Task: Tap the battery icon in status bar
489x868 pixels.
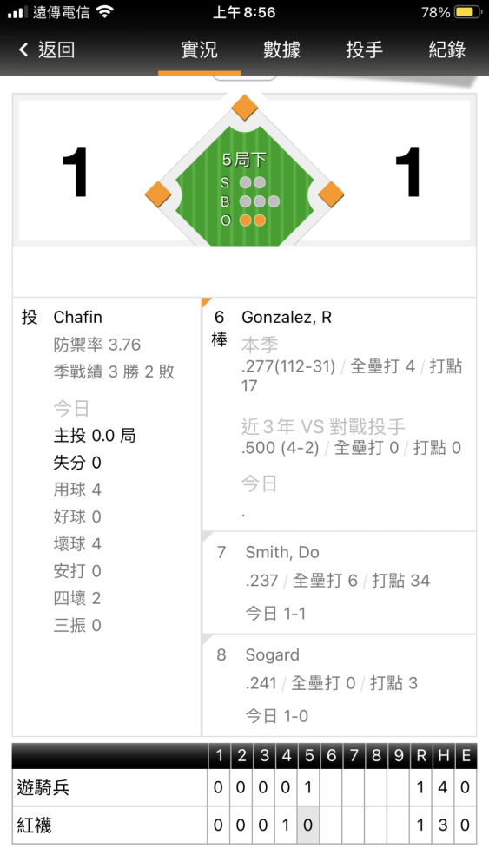Action: coord(468,12)
